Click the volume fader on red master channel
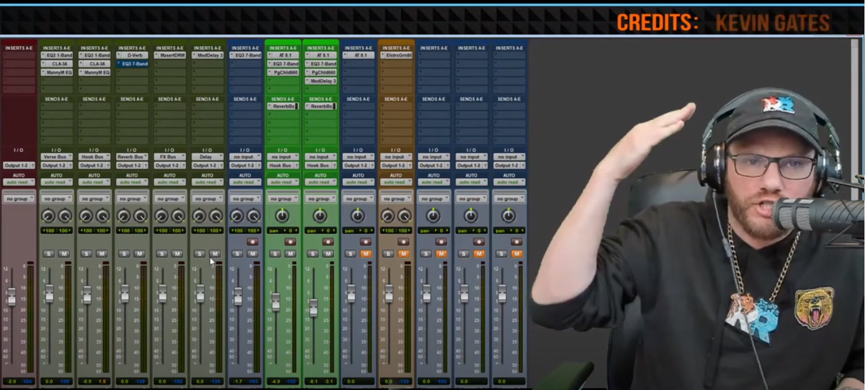Image resolution: width=868 pixels, height=390 pixels. click(11, 297)
